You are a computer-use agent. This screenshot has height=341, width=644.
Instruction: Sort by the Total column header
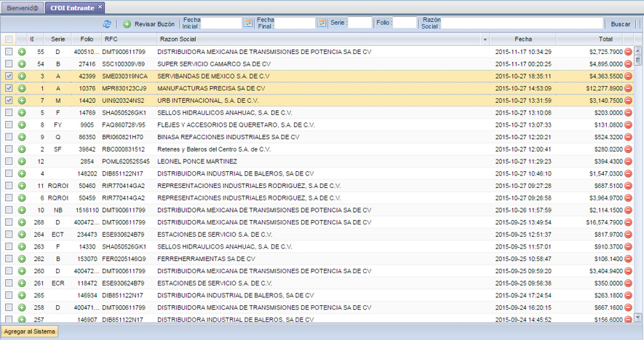pyautogui.click(x=589, y=39)
